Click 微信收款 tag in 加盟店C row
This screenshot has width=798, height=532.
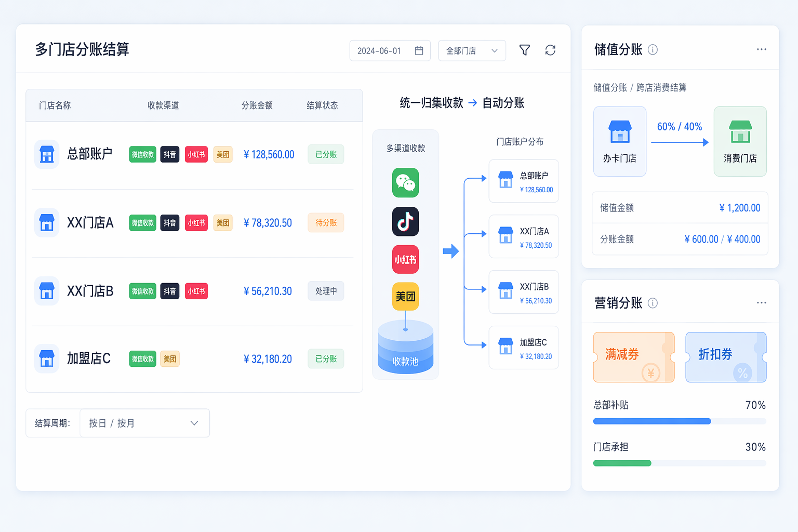[x=143, y=359]
